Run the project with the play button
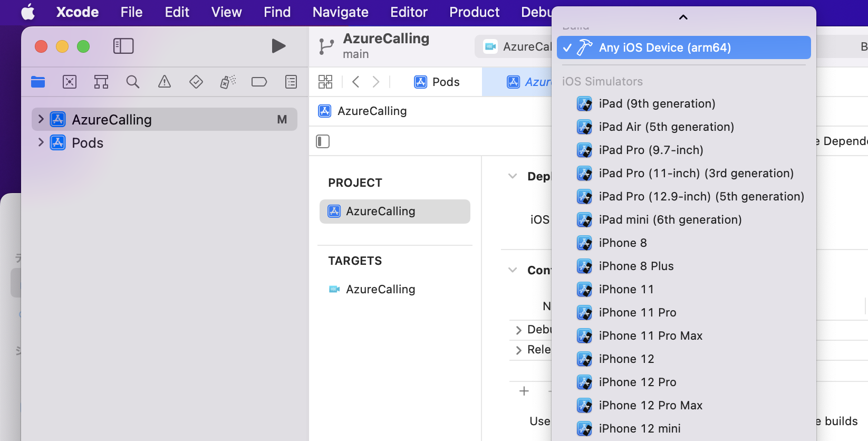The width and height of the screenshot is (868, 441). click(278, 46)
